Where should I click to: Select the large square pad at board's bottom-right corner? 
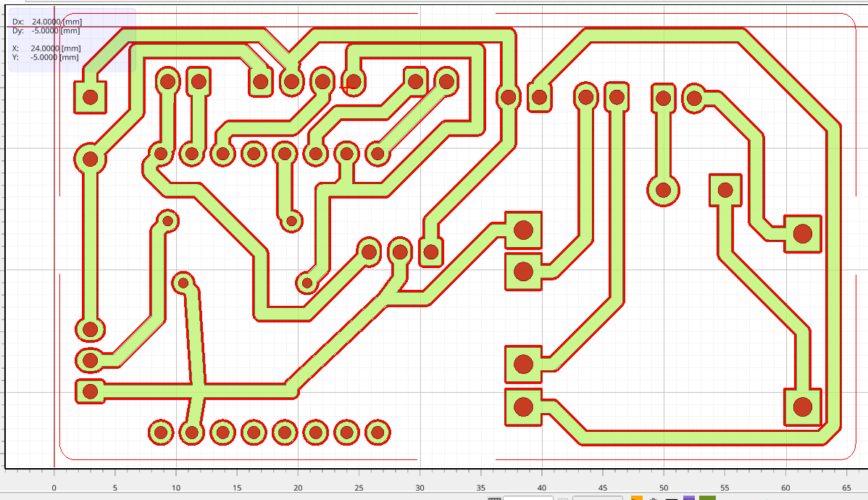(803, 407)
